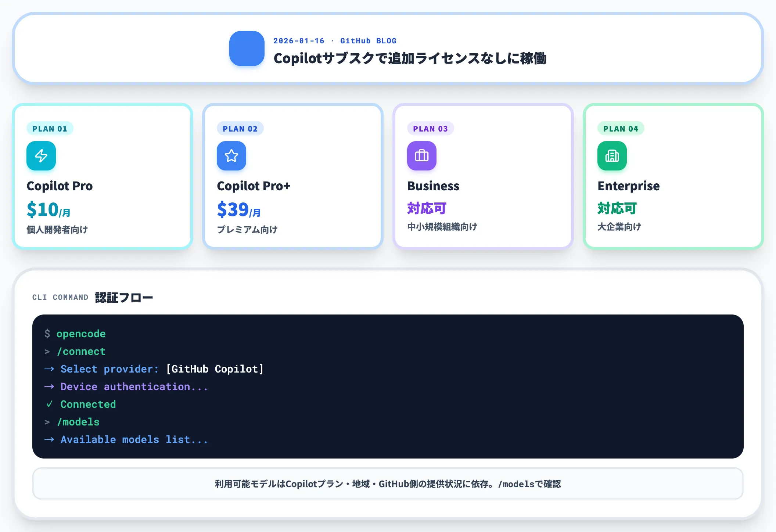Click the Copilot Pro plan title
Image resolution: width=776 pixels, height=532 pixels.
pyautogui.click(x=60, y=186)
